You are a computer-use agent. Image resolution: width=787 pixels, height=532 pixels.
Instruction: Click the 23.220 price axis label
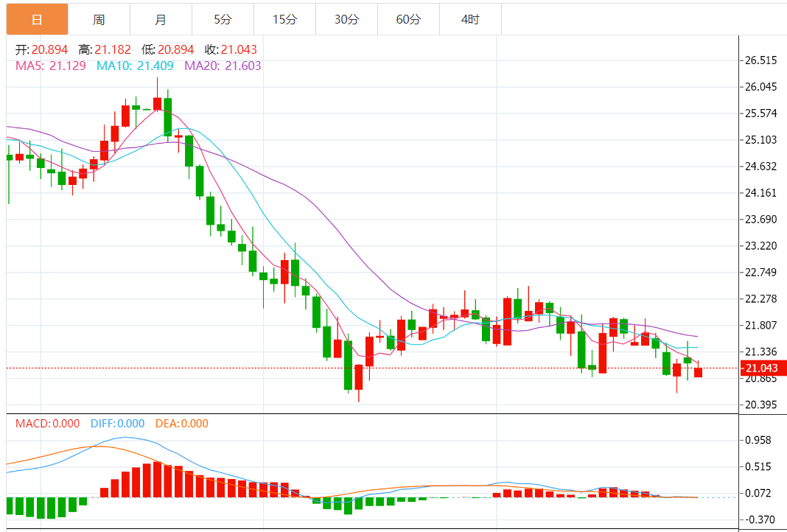(761, 246)
